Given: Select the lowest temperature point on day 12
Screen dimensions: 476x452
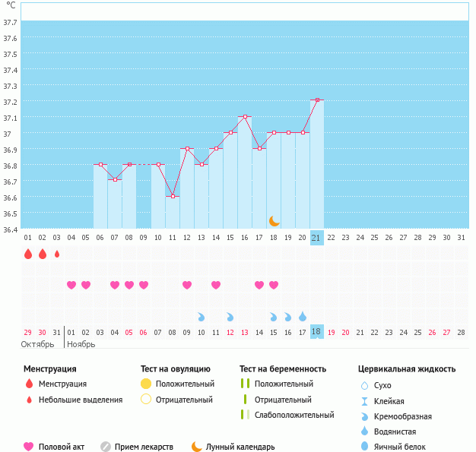Looking at the screenshot, I should tap(173, 196).
